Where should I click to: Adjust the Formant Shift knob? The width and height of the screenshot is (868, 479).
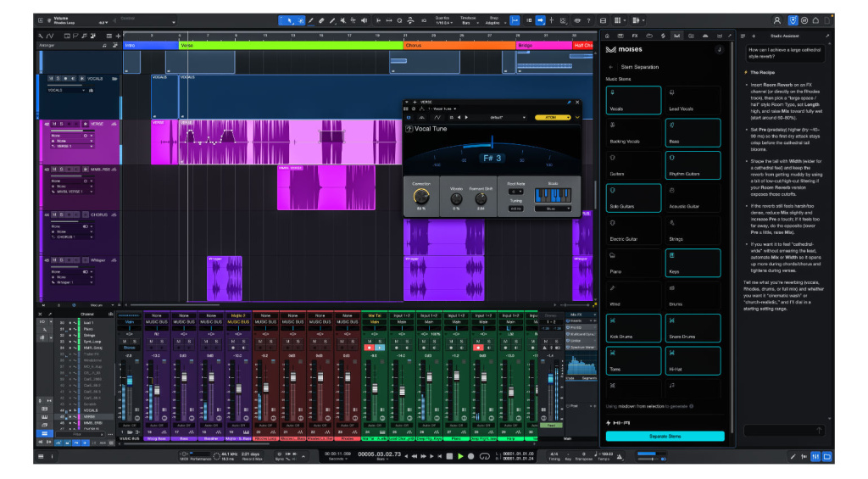pyautogui.click(x=481, y=198)
